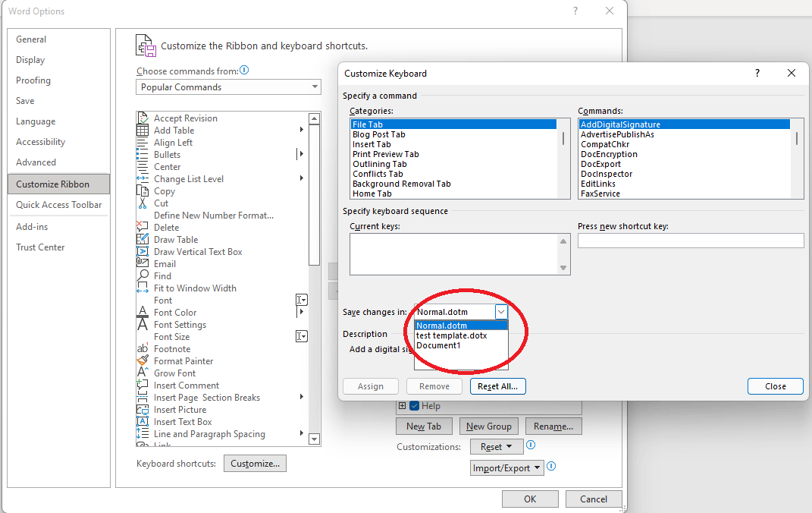The image size is (812, 513).
Task: Select the Email command icon
Action: click(143, 263)
